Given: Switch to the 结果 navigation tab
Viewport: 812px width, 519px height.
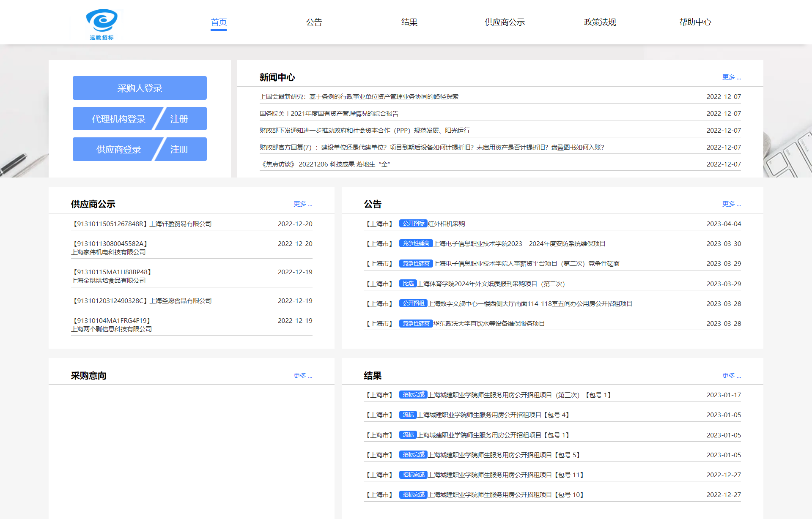Looking at the screenshot, I should tap(409, 22).
